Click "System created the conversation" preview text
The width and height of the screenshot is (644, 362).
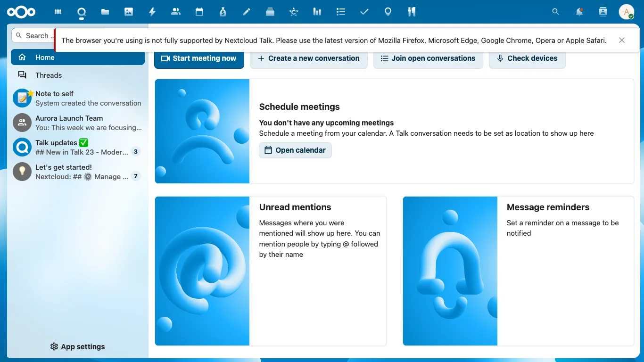point(88,103)
